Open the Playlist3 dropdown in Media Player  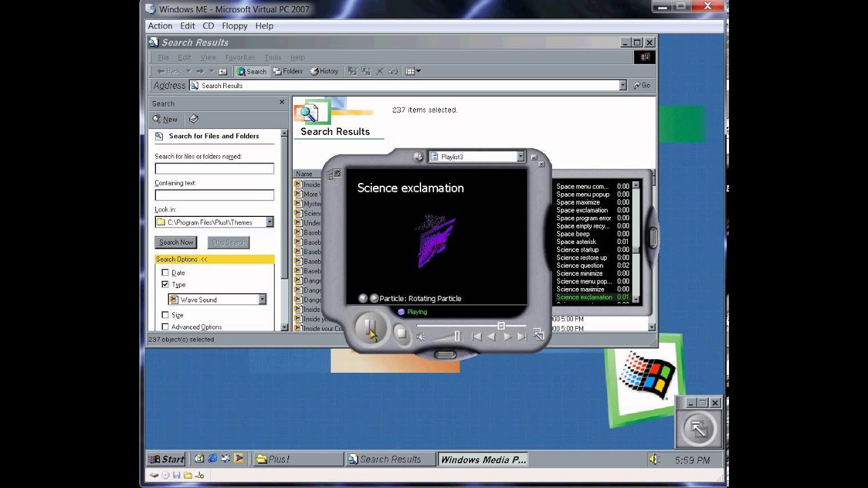pos(521,157)
